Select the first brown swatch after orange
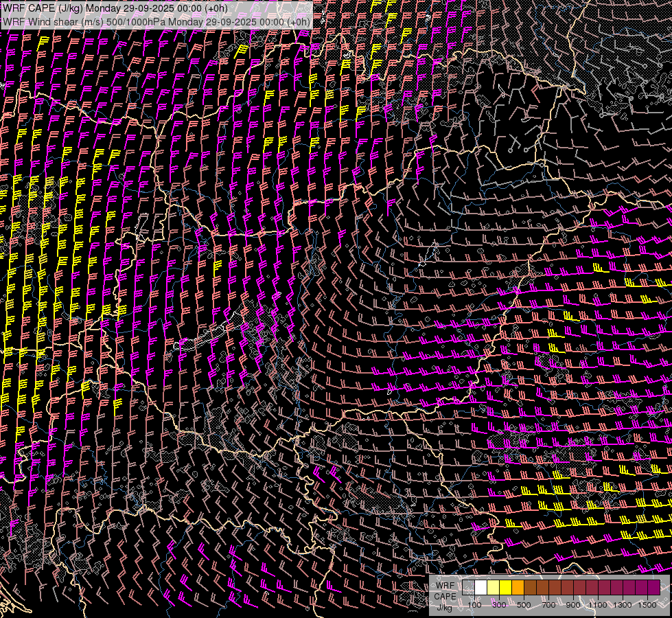 coord(530,587)
